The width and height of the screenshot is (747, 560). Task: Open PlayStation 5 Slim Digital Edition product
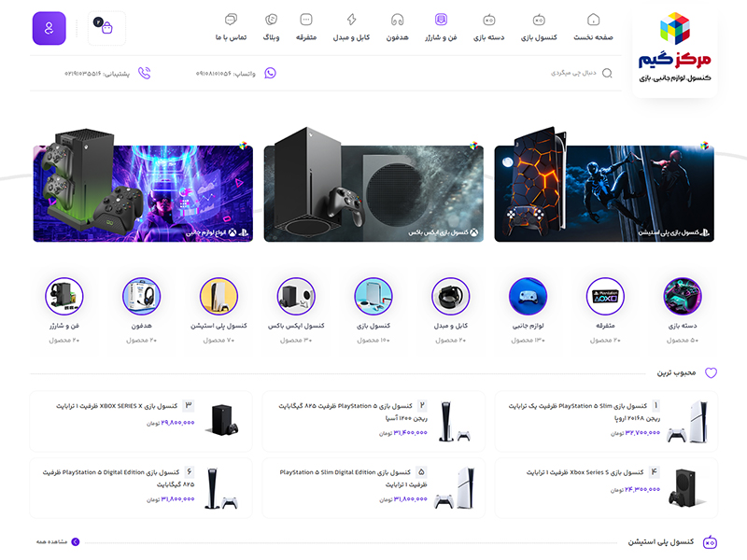click(x=373, y=488)
